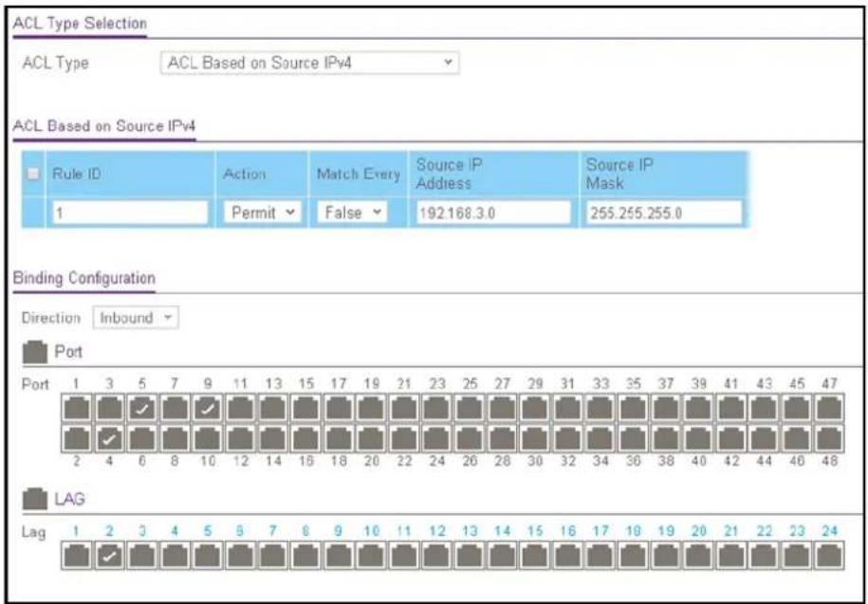Viewport: 868px width, 604px height.
Task: Select port 24 icon
Action: click(436, 439)
